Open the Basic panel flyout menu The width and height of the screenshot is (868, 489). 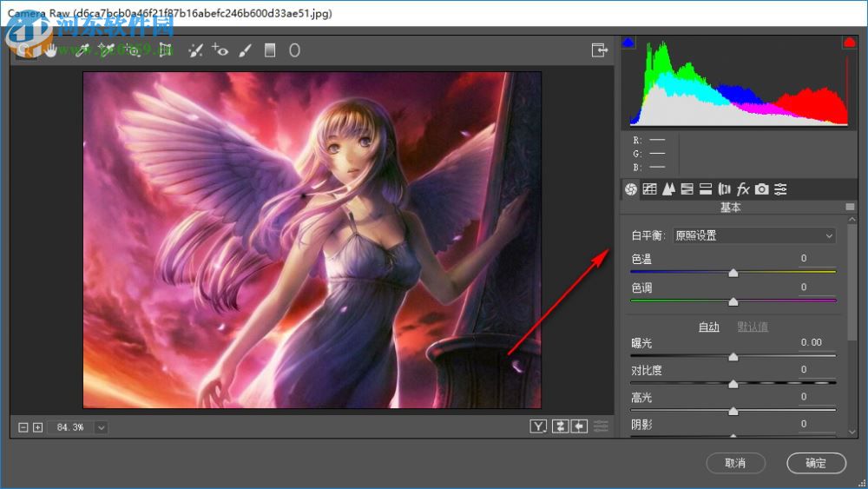(x=850, y=207)
